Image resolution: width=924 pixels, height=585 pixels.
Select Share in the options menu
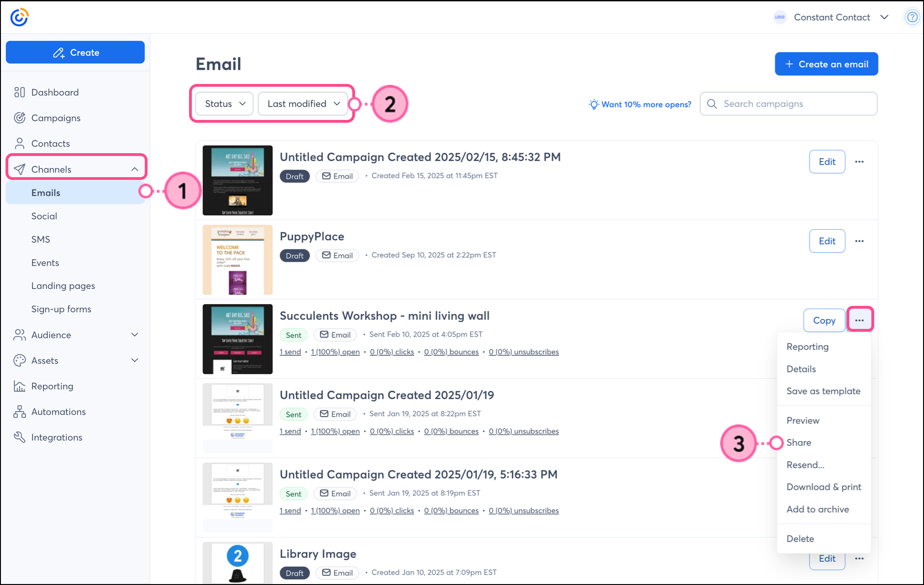[x=799, y=442]
